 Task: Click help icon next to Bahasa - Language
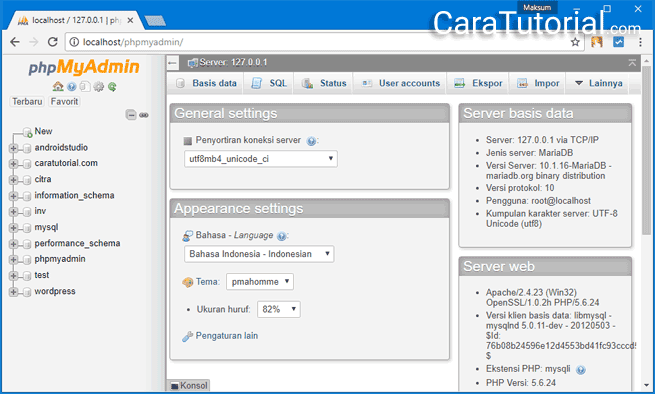tap(282, 236)
